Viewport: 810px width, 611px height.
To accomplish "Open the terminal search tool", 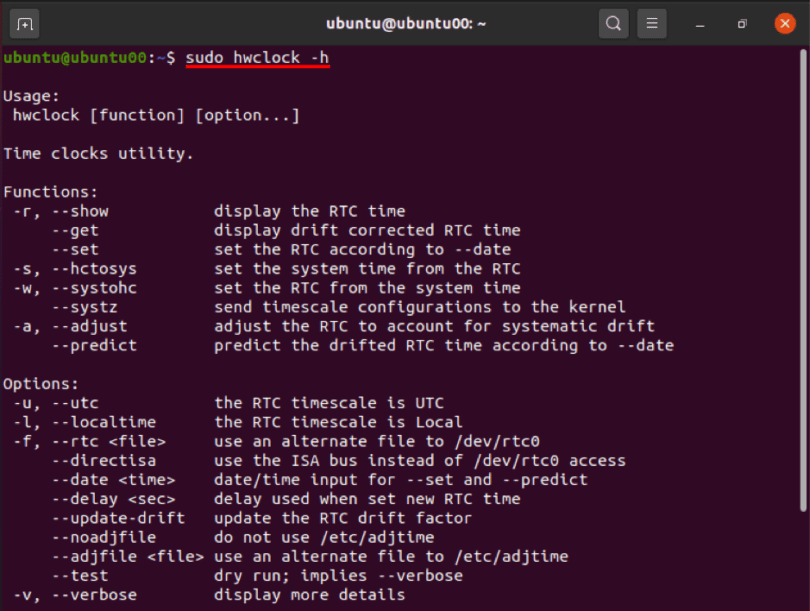I will [613, 22].
